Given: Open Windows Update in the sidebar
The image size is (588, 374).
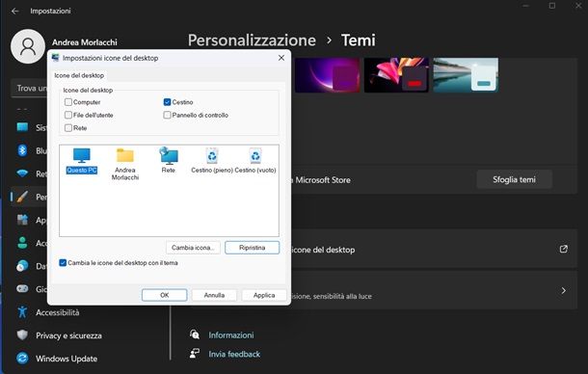Looking at the screenshot, I should [67, 359].
